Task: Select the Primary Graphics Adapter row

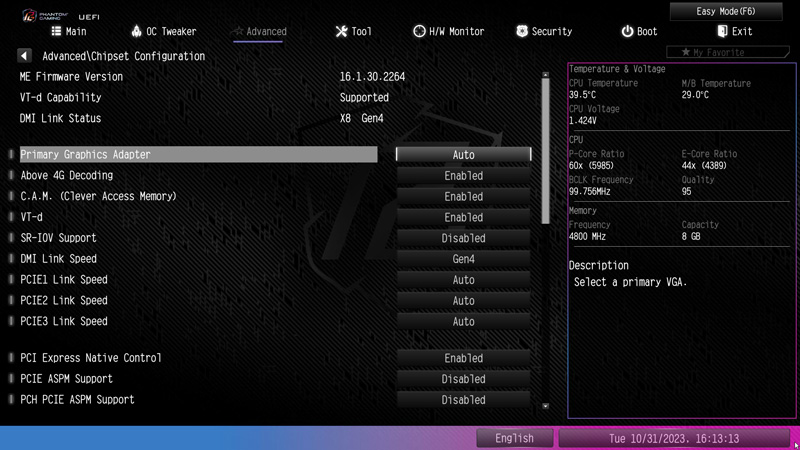Action: [x=198, y=155]
